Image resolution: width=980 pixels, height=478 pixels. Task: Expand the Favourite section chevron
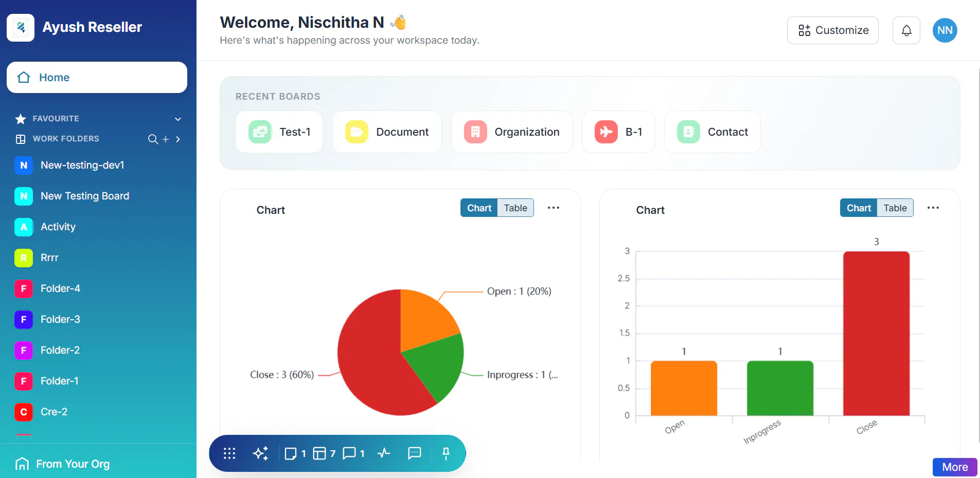pyautogui.click(x=178, y=119)
